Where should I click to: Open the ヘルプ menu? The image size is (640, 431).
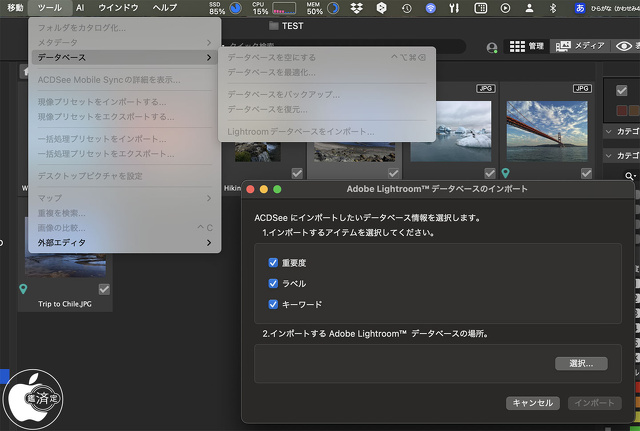pos(165,8)
